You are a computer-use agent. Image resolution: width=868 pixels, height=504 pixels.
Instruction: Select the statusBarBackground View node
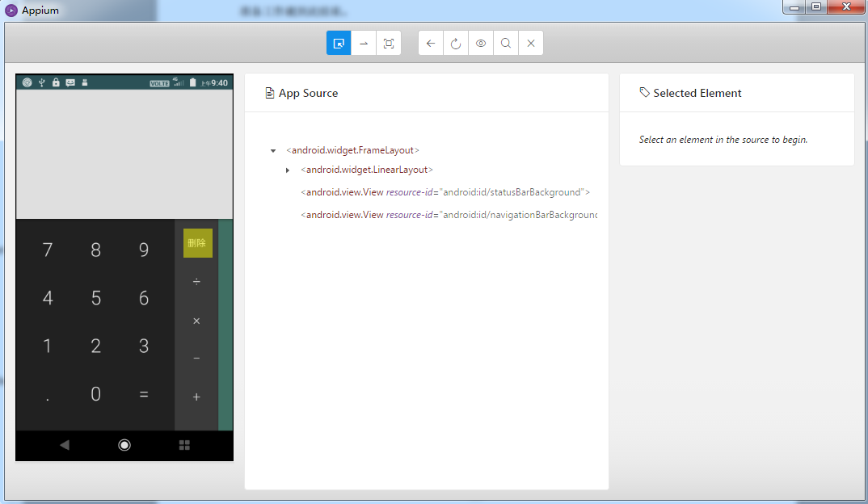(445, 192)
